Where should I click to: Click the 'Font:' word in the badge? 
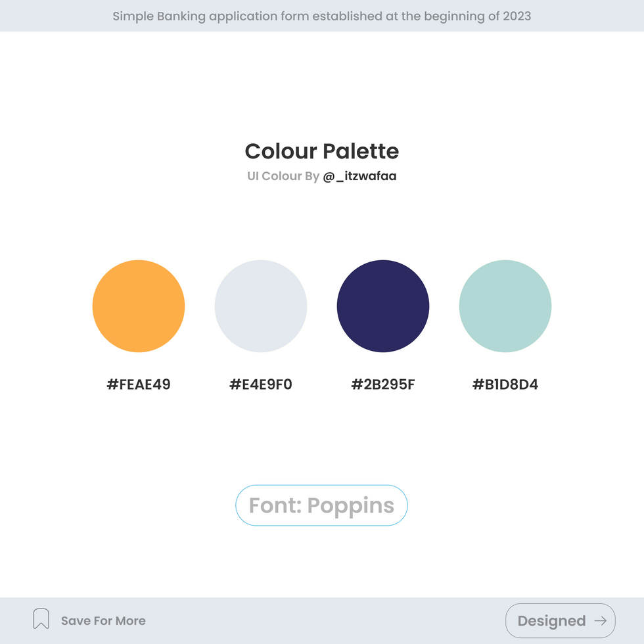point(275,506)
